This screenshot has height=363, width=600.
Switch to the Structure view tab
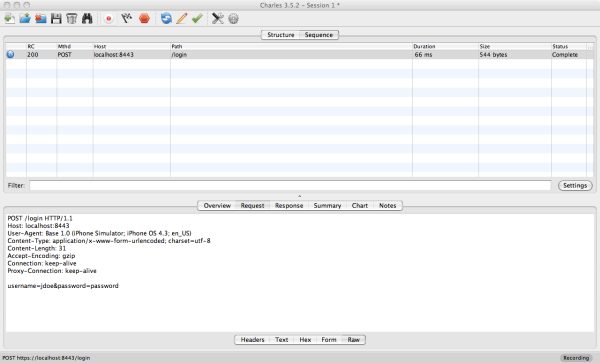tap(280, 35)
